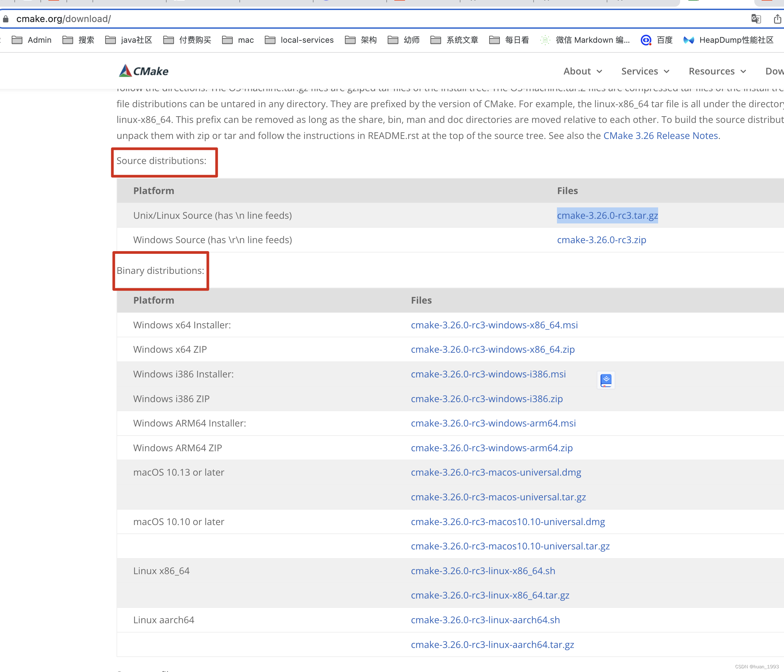
Task: Open the 每日看 bookmark folder
Action: click(x=509, y=40)
